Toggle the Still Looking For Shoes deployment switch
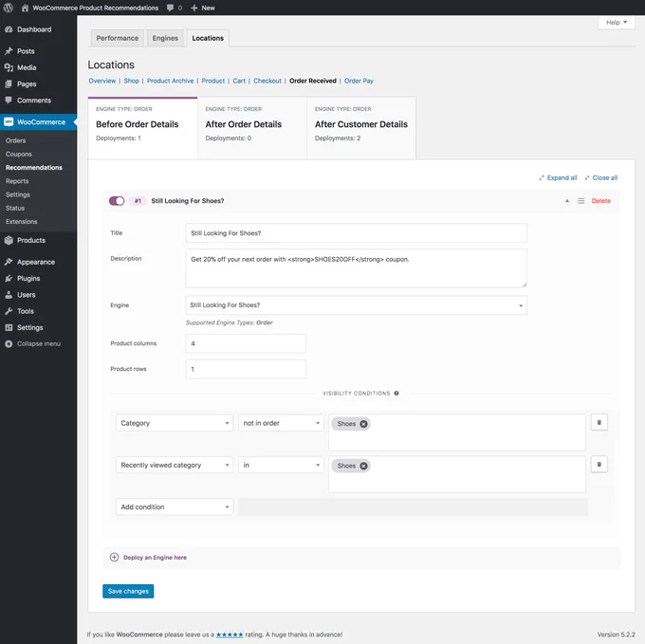The width and height of the screenshot is (645, 644). (x=117, y=201)
